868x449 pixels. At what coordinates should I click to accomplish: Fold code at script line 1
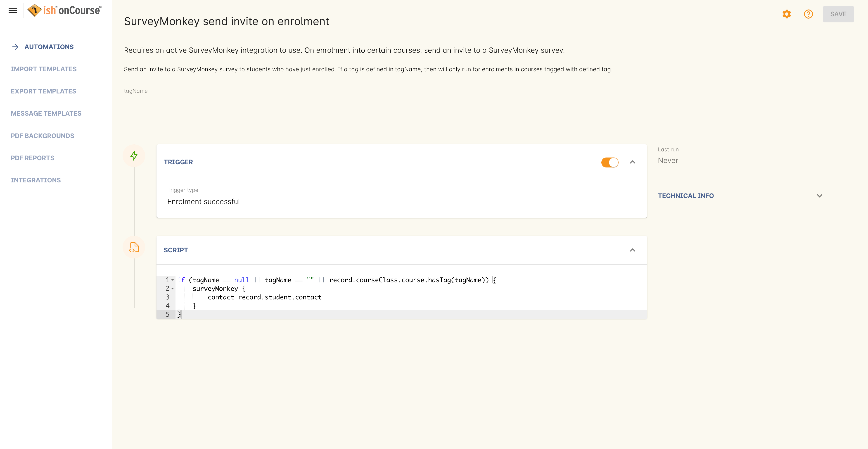click(x=173, y=280)
